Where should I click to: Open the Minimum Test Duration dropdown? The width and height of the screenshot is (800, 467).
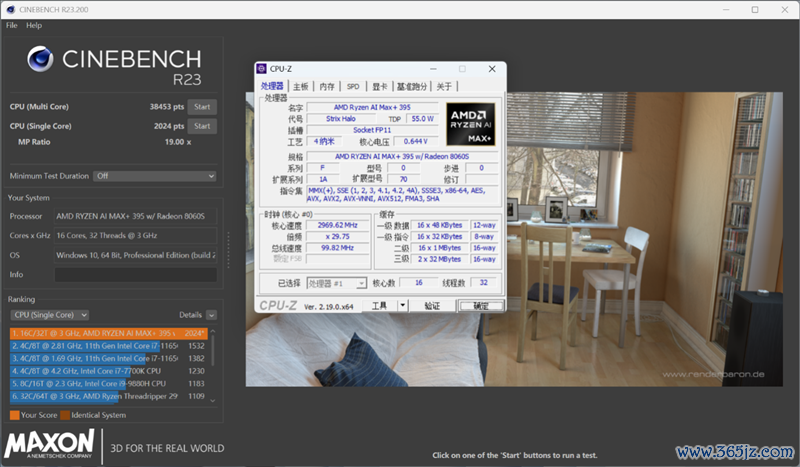(155, 176)
